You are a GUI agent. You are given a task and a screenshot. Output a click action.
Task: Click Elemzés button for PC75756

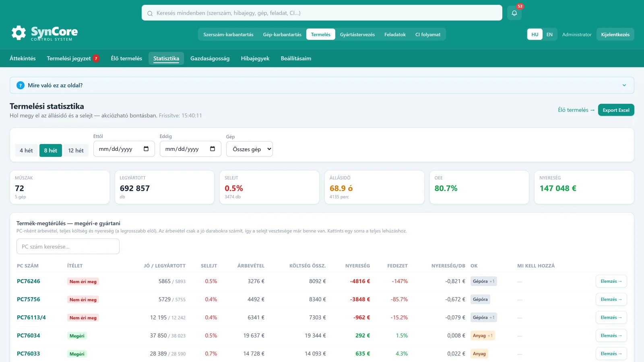click(x=611, y=299)
